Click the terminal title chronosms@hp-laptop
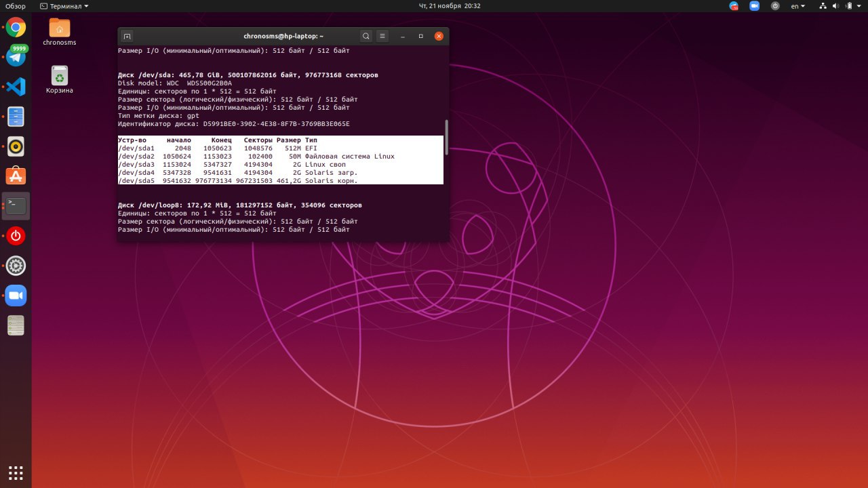868x488 pixels. coord(283,36)
